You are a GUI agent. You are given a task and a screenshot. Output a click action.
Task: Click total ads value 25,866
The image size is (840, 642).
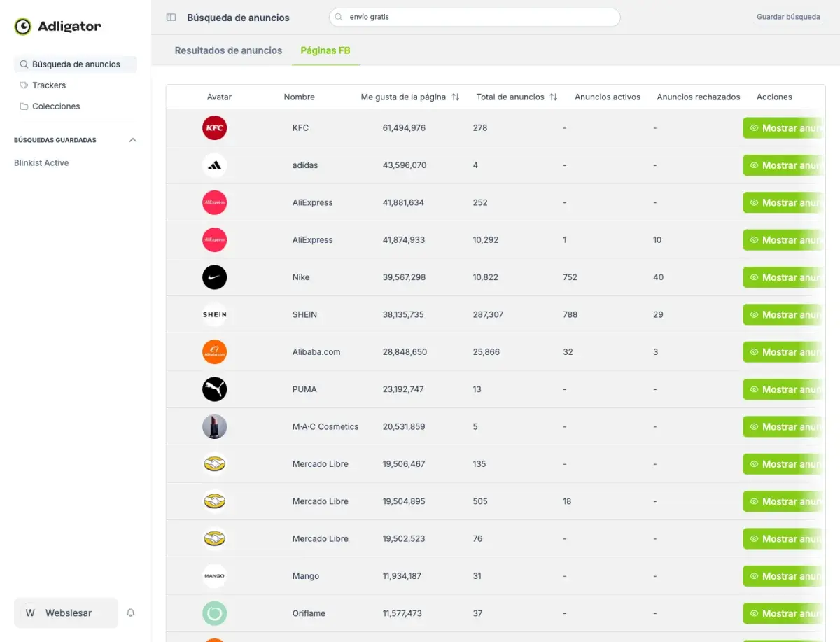[x=486, y=352]
